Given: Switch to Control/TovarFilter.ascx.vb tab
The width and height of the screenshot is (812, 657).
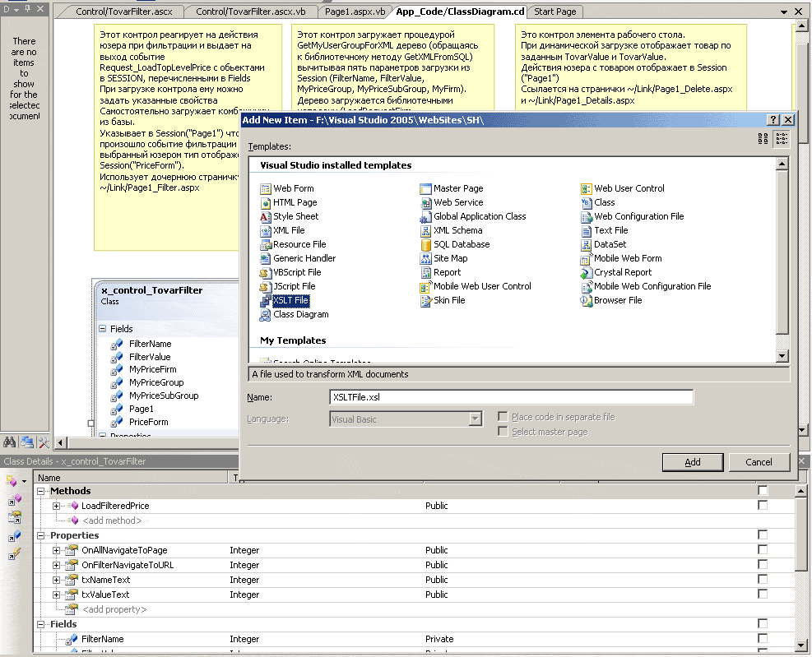Looking at the screenshot, I should pos(251,12).
